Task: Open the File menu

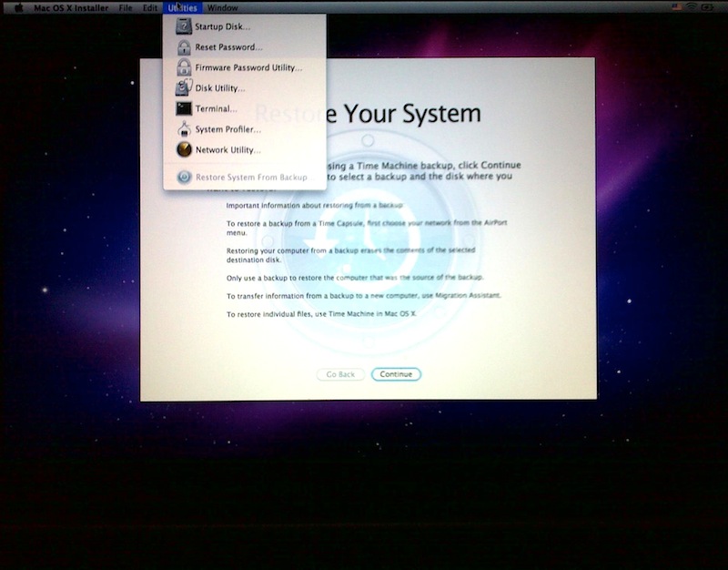Action: [126, 8]
